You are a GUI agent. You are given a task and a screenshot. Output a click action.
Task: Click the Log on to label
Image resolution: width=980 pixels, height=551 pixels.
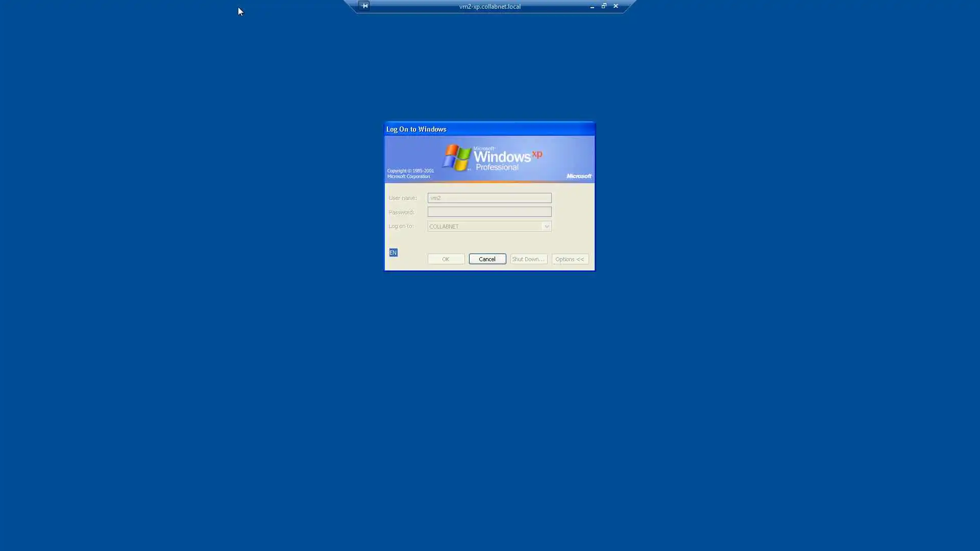click(x=401, y=226)
